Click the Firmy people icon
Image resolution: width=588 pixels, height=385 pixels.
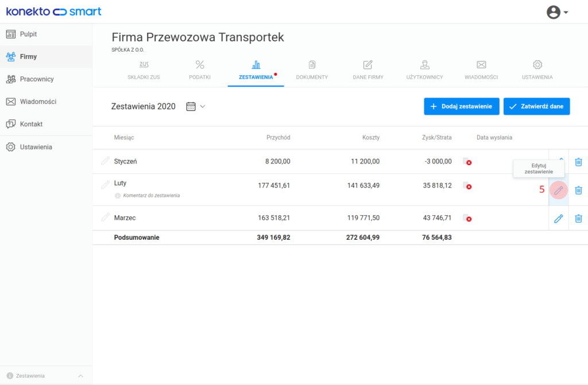pyautogui.click(x=11, y=57)
